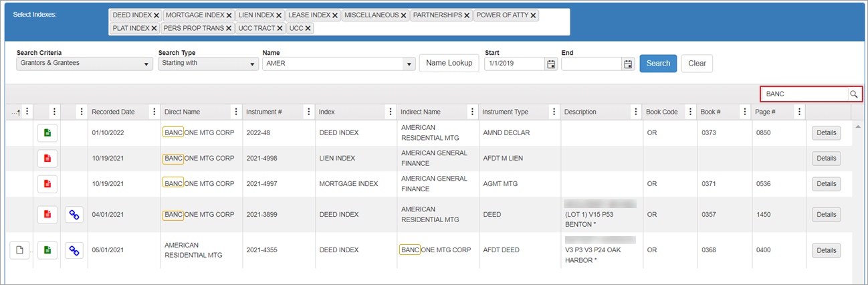Click the blue link icon for instrument 2021-3899

[x=74, y=215]
